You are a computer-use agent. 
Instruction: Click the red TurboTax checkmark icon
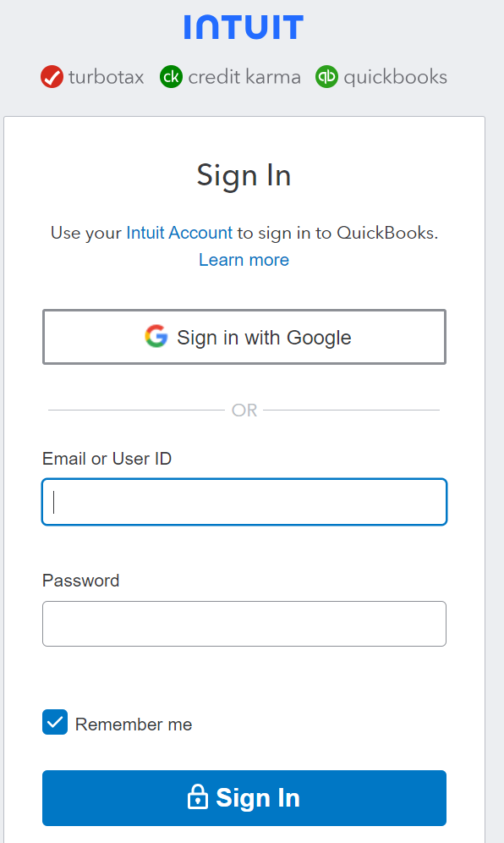tap(52, 77)
